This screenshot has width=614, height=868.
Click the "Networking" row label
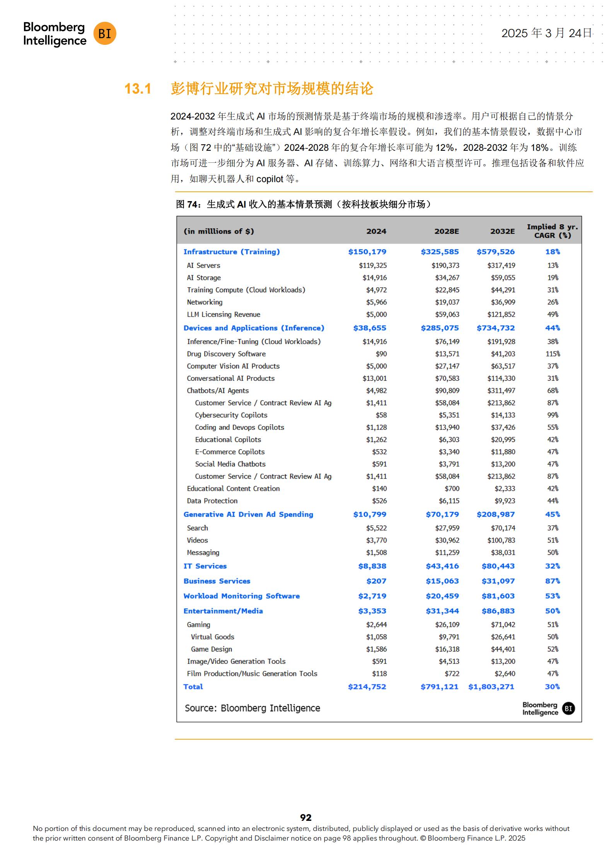(x=205, y=302)
